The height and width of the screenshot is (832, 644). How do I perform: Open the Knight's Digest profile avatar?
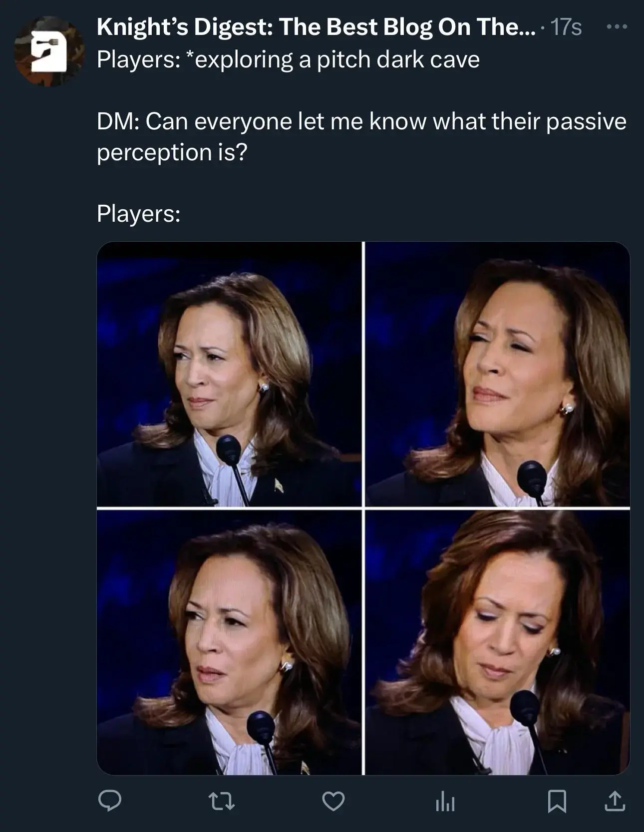point(49,51)
